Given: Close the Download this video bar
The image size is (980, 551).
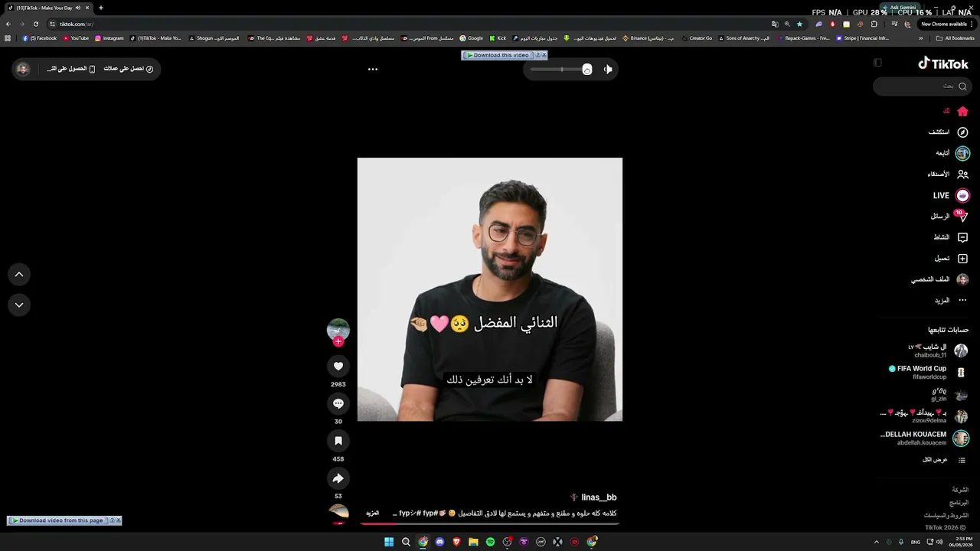Looking at the screenshot, I should [x=544, y=55].
